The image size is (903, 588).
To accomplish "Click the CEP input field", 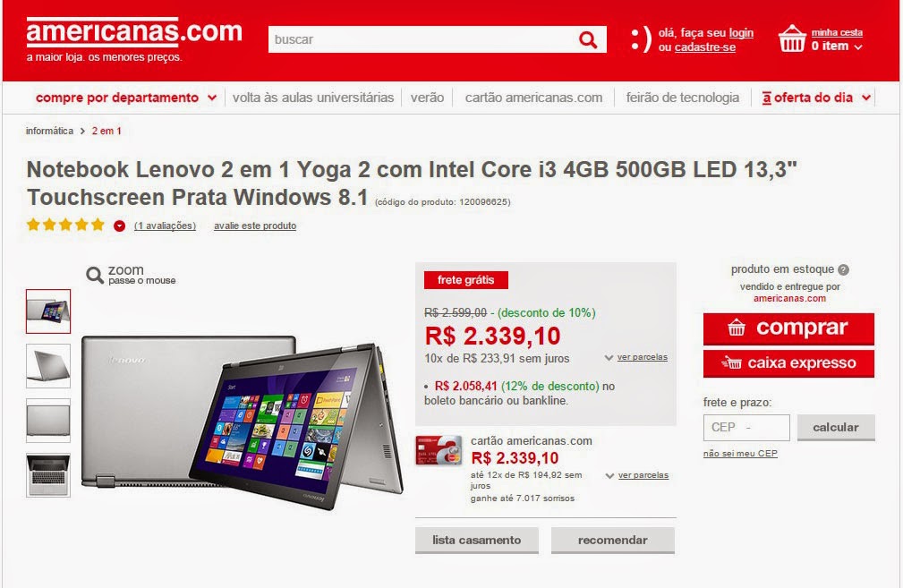I will click(x=746, y=427).
